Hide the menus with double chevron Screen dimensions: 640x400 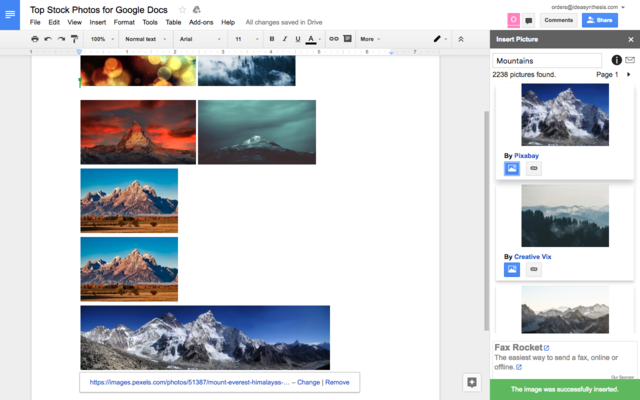pyautogui.click(x=461, y=39)
